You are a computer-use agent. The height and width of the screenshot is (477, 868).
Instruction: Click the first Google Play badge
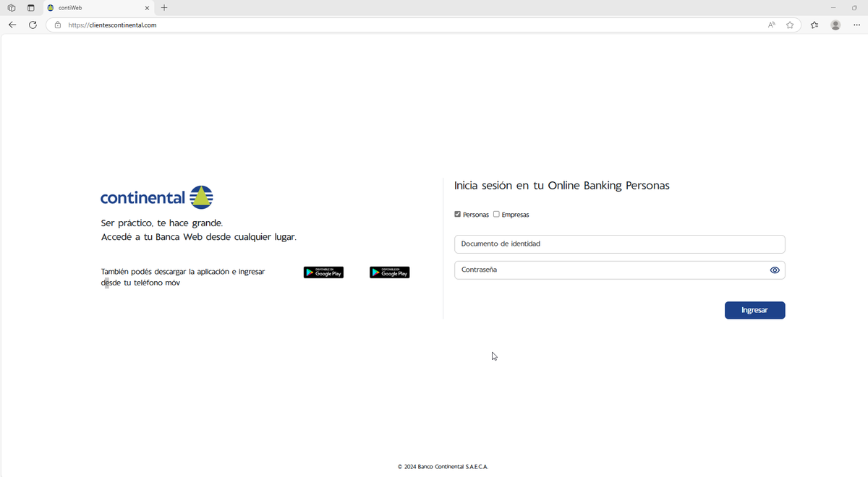pyautogui.click(x=323, y=272)
